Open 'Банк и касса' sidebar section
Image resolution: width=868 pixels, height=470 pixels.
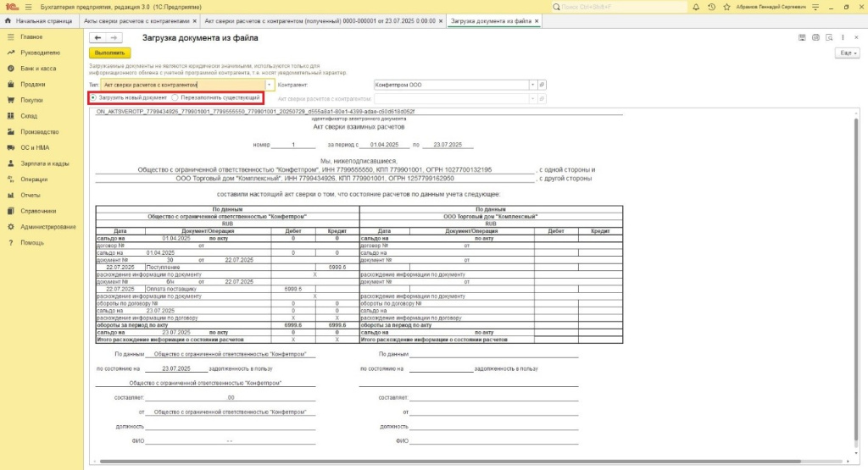click(38, 69)
